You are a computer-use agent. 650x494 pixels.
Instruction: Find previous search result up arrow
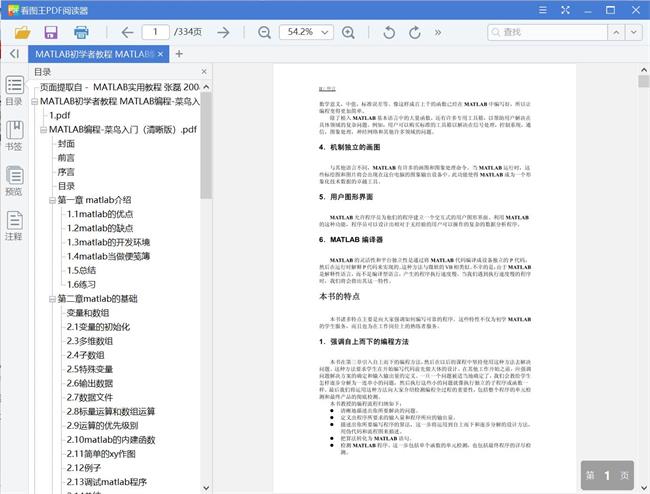[x=616, y=32]
